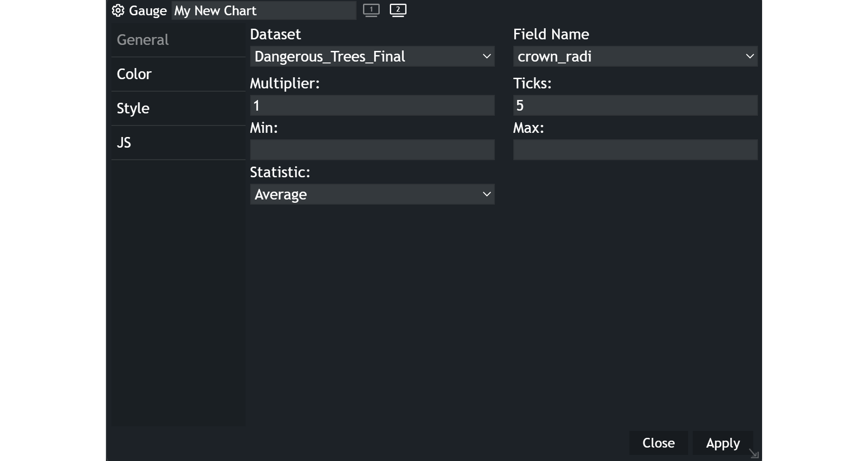Viewport: 868px width, 461px height.
Task: Click the empty Min input field
Action: 372,150
